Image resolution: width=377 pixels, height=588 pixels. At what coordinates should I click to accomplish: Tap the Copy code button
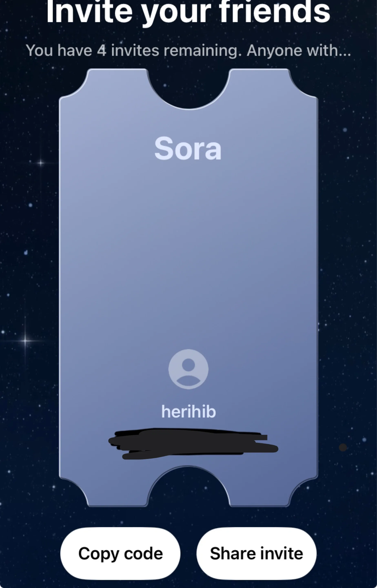tap(120, 553)
